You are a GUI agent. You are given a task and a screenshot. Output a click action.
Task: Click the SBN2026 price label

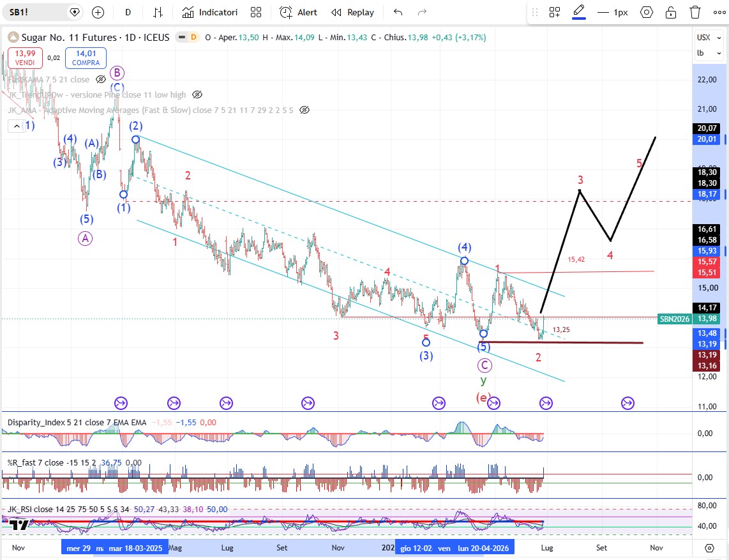click(x=675, y=319)
